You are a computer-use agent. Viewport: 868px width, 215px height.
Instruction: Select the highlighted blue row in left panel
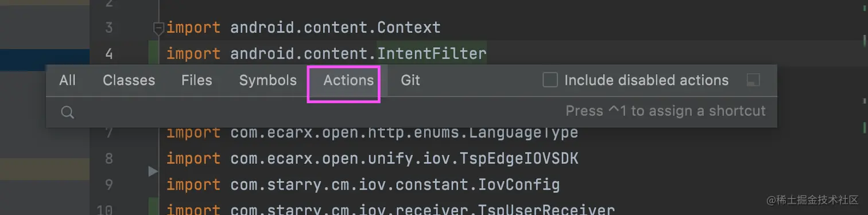pos(45,60)
